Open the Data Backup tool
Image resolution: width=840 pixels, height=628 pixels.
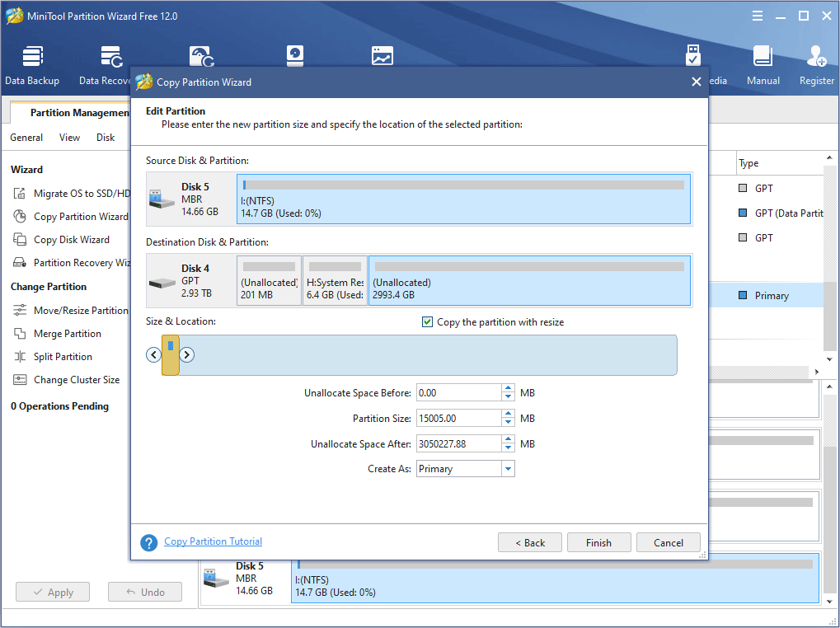click(x=32, y=65)
